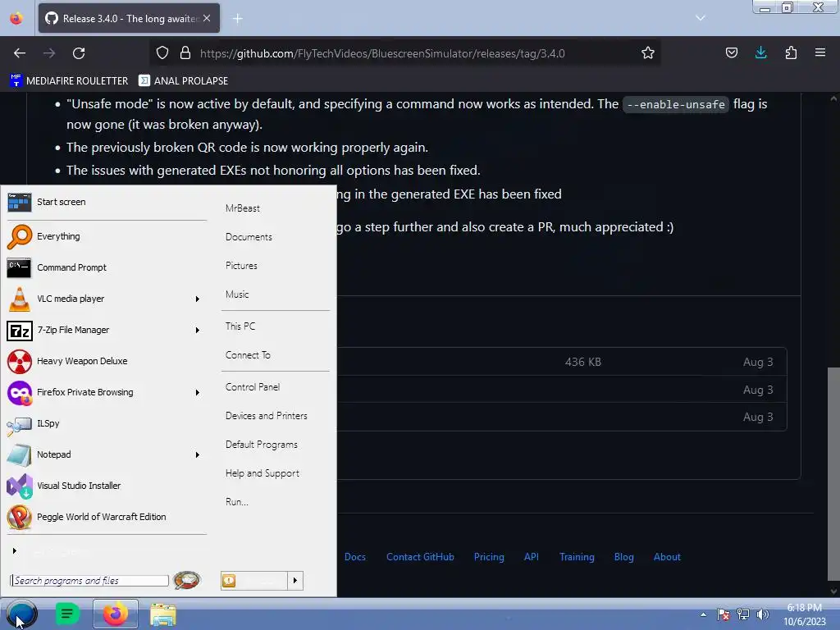
Task: View site security padlock info
Action: 185,53
